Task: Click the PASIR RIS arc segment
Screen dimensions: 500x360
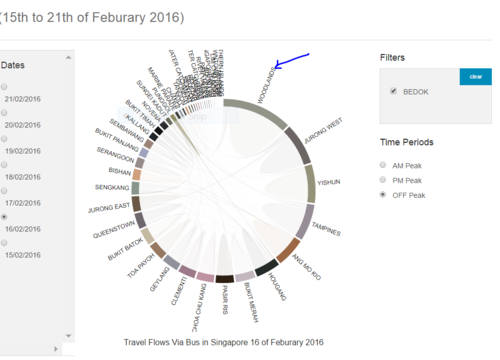Action: click(x=225, y=279)
